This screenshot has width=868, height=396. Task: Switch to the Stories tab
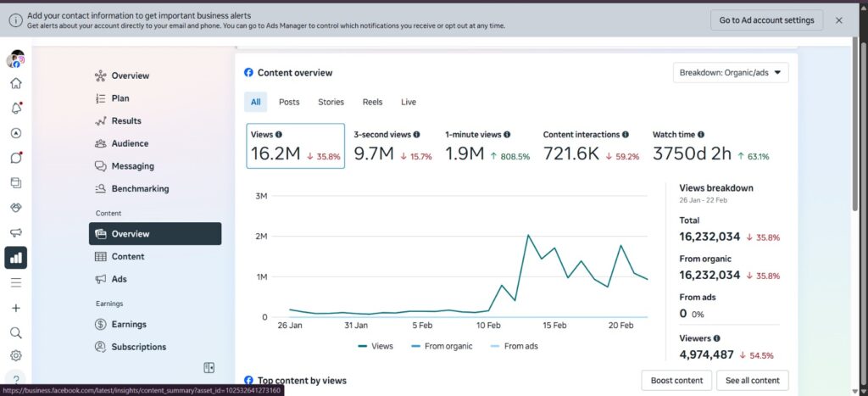(x=331, y=102)
